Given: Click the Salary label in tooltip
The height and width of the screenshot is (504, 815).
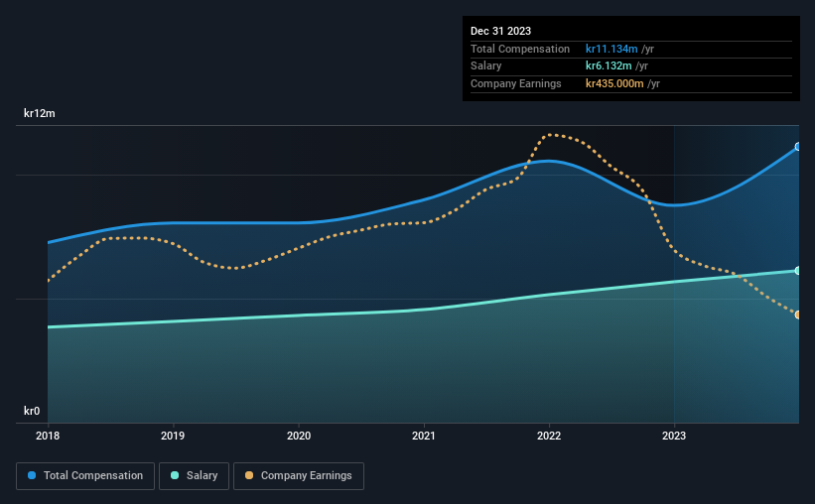Looking at the screenshot, I should pos(486,66).
